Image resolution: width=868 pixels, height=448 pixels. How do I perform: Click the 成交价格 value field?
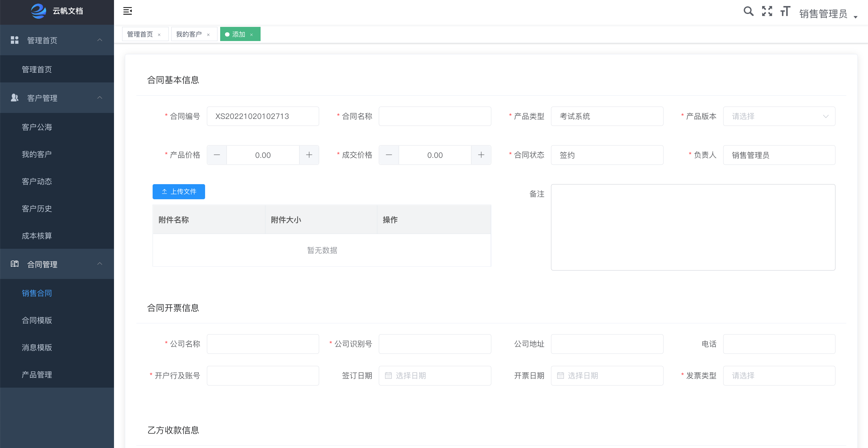(x=435, y=155)
